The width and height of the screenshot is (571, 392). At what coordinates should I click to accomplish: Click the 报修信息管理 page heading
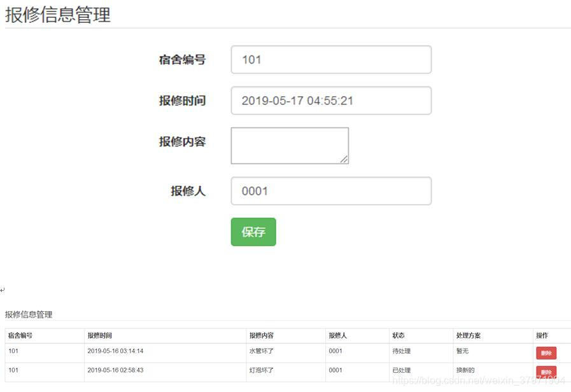coord(57,15)
